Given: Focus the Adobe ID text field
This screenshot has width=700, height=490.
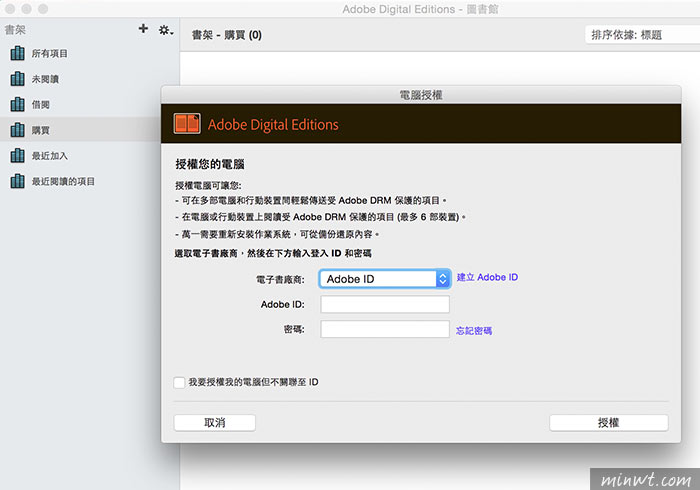Looking at the screenshot, I should pos(385,304).
